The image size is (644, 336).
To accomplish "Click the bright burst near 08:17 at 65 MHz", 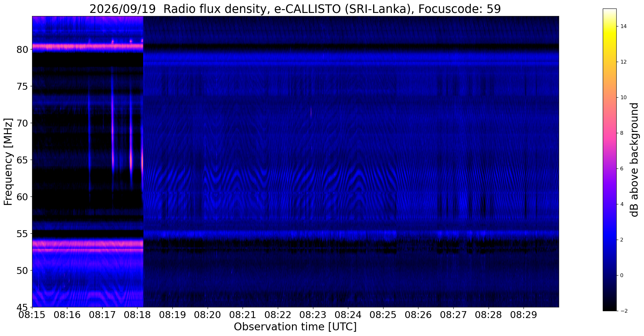I will point(112,156).
